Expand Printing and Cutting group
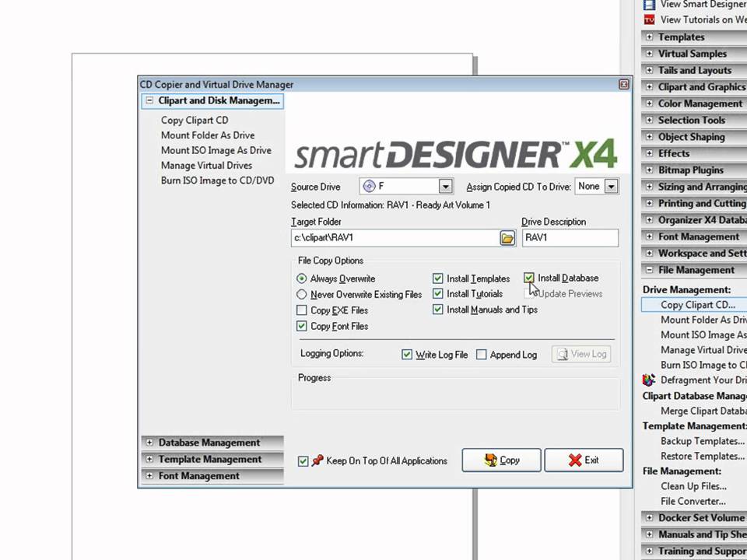The image size is (747, 560). coord(649,203)
